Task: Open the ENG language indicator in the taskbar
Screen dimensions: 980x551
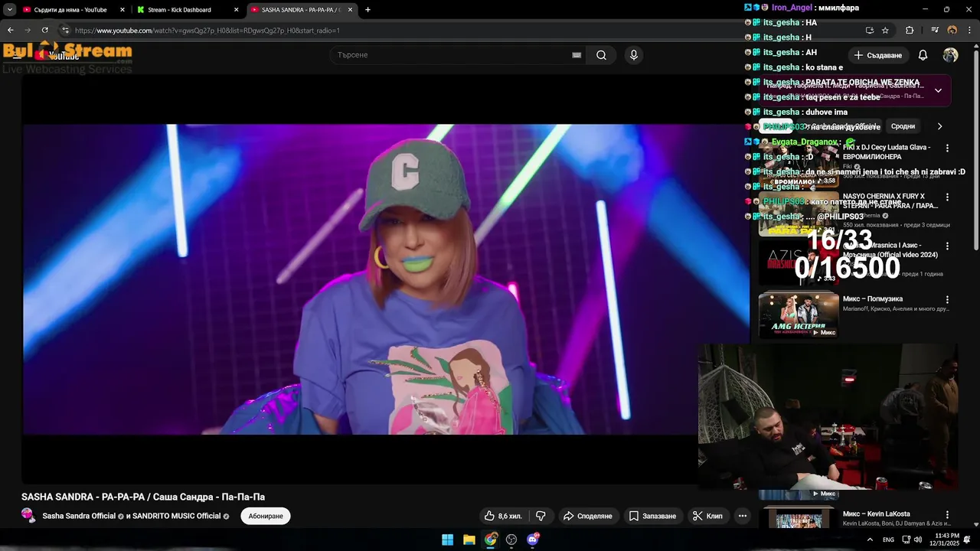Action: [888, 540]
